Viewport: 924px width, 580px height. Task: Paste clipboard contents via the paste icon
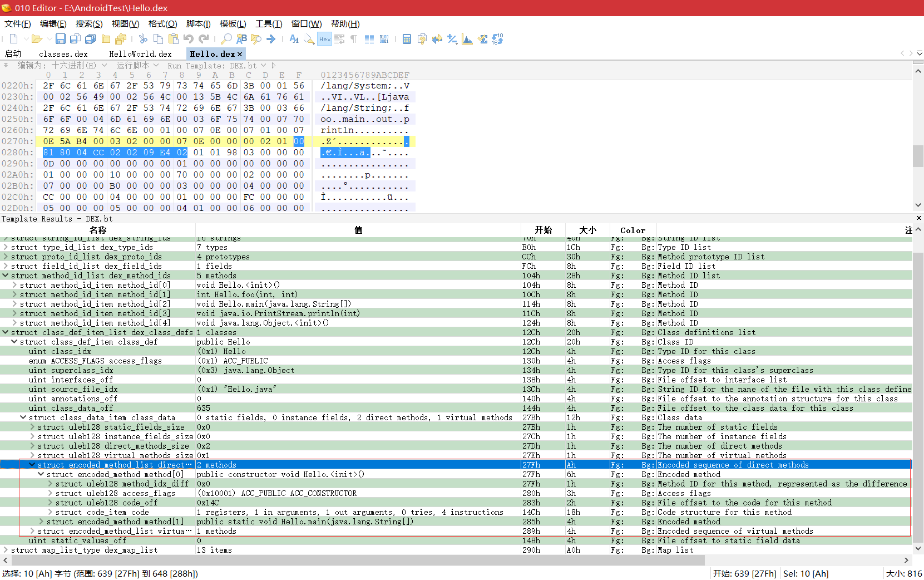point(173,38)
